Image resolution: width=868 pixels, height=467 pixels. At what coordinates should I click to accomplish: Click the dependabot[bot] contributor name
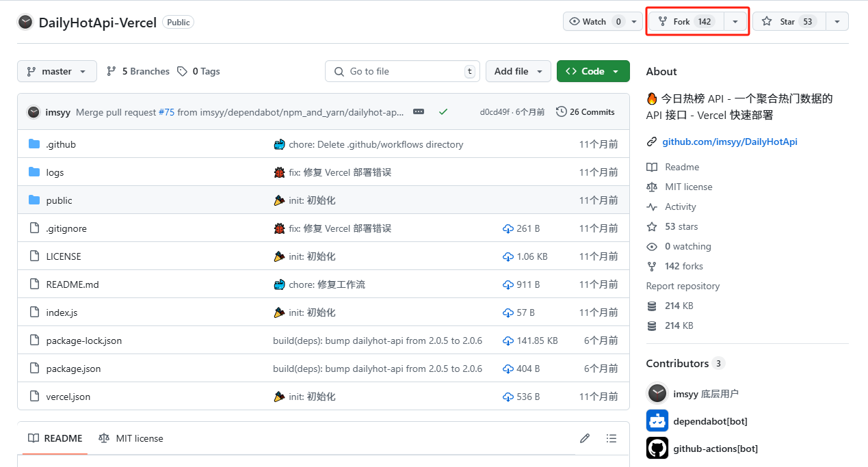tap(711, 421)
